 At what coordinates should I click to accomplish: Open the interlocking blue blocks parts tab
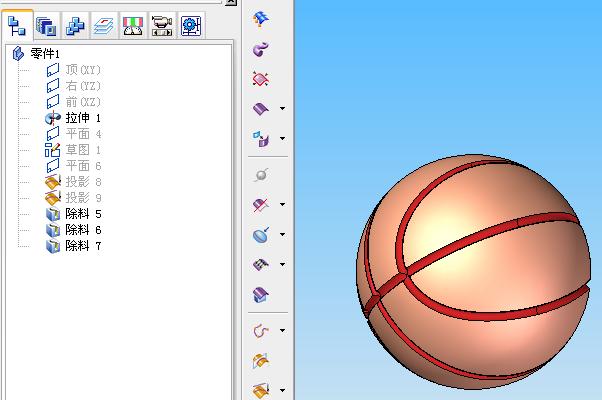pos(75,26)
